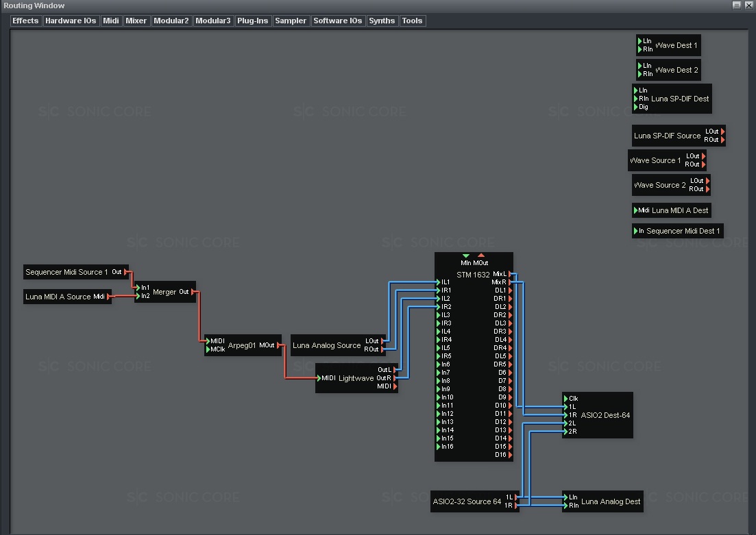This screenshot has width=756, height=535.
Task: Select the ASIO2 Dest-64 module label
Action: pyautogui.click(x=606, y=416)
